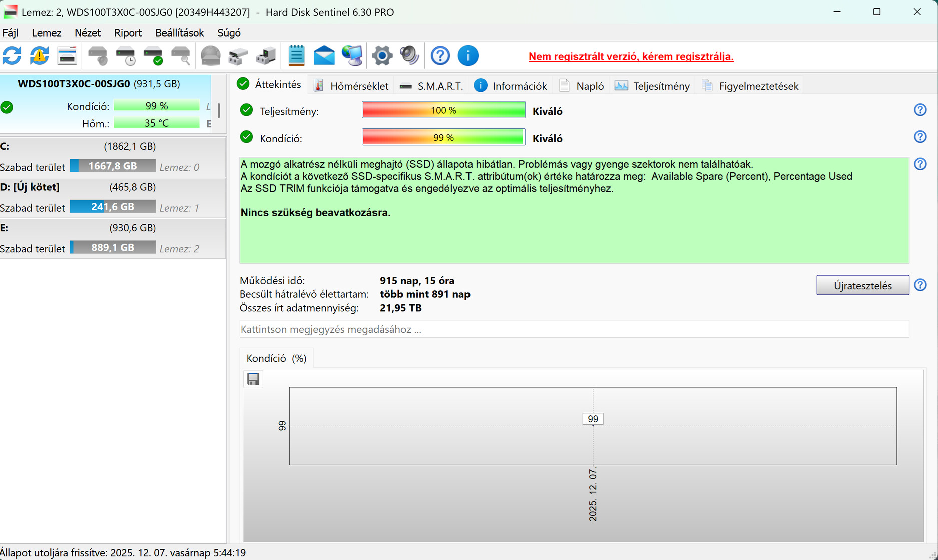938x560 pixels.
Task: Click the first drive-with-boxes toolbar icon
Action: (x=238, y=55)
